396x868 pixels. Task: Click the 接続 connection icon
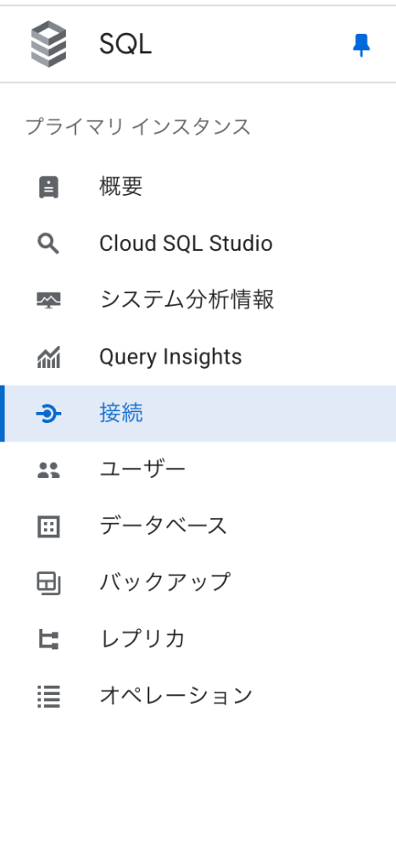[48, 414]
